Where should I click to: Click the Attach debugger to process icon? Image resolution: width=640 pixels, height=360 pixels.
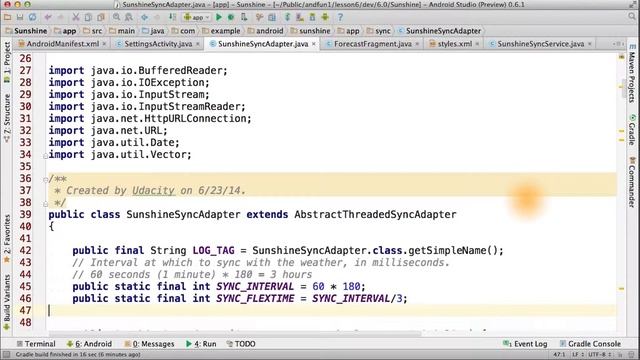point(244,17)
